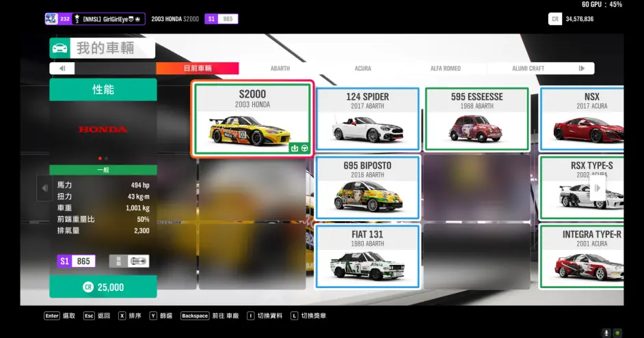
Task: Select the 595 Esseesse 1968 Abarth card
Action: [x=477, y=119]
